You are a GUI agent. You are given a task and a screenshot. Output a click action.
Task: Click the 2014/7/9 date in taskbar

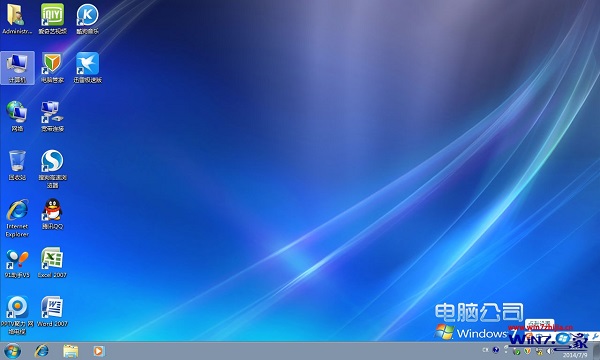(575, 355)
